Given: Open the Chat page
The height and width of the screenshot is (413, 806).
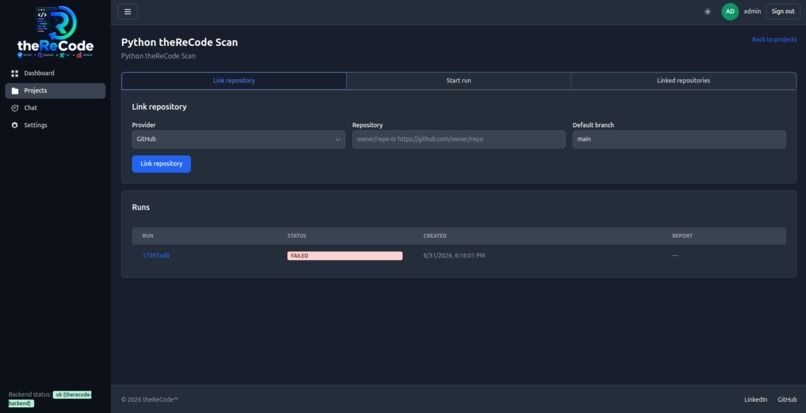Looking at the screenshot, I should 56,108.
